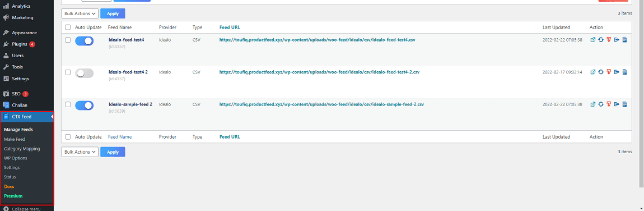Open Category Mapping submenu item
The height and width of the screenshot is (211, 644).
(22, 149)
